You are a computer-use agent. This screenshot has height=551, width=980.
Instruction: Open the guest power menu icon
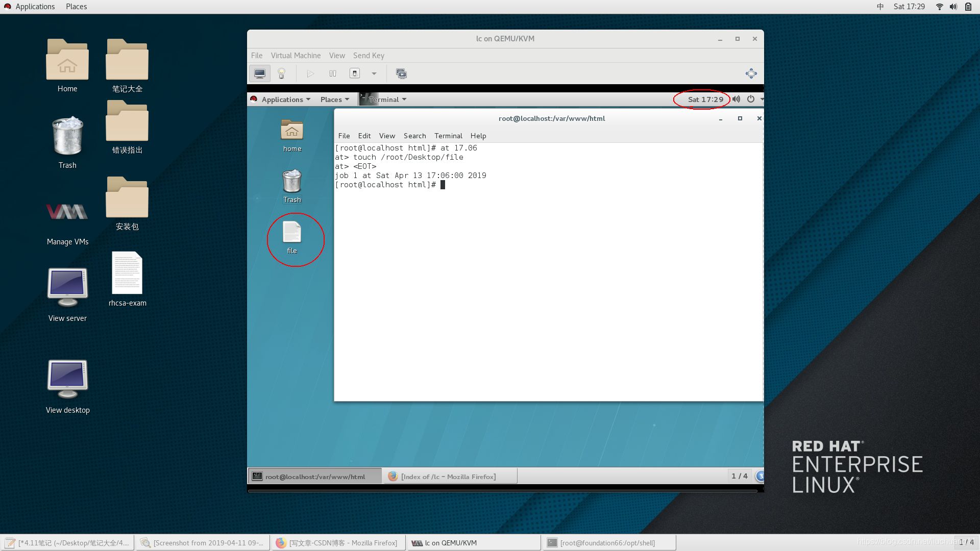point(751,99)
